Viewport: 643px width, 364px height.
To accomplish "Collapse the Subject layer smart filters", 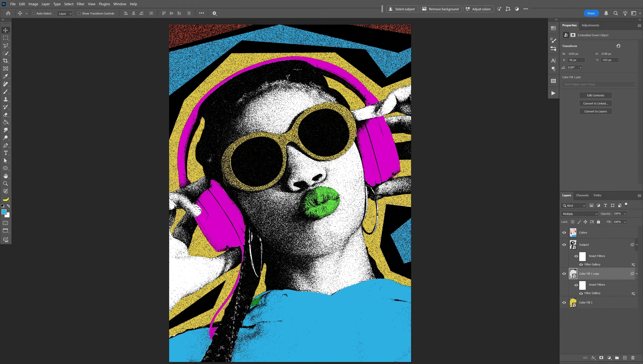I will click(x=637, y=245).
